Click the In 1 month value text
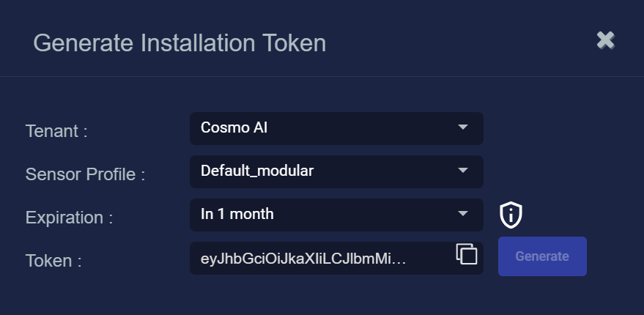 (x=237, y=215)
